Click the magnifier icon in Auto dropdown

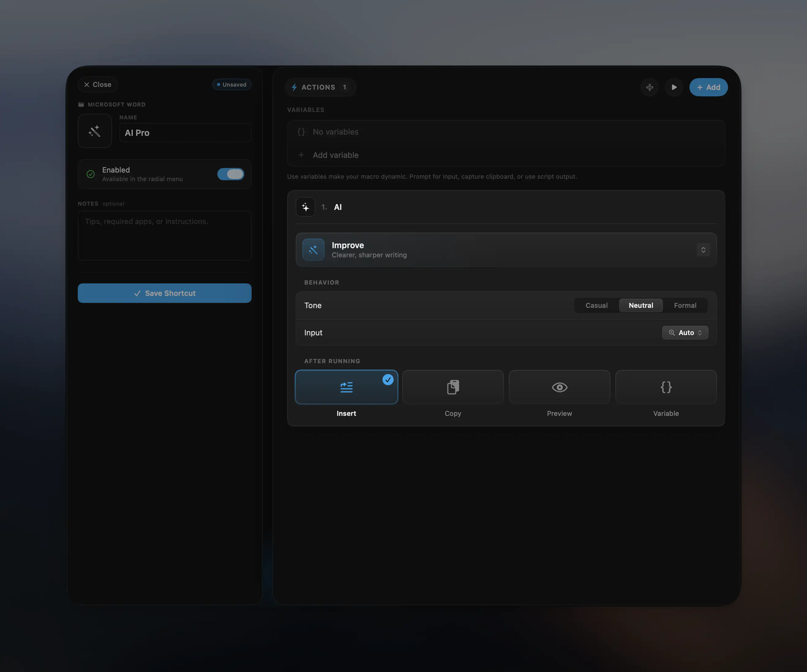tap(672, 333)
